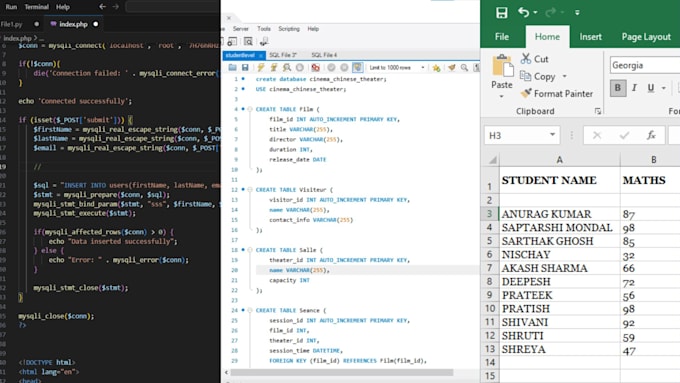Click cell AKASH SHARMA
This screenshot has height=383, width=680.
559,268
